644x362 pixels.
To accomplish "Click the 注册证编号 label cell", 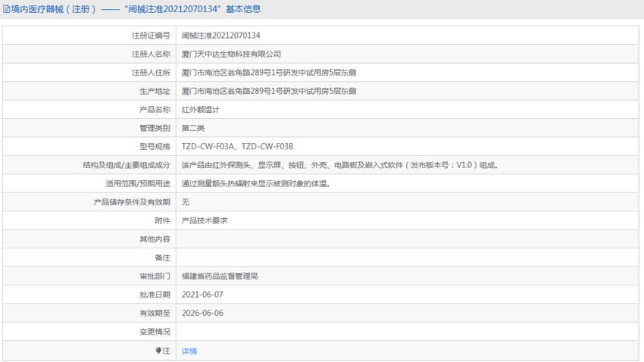I will 151,36.
